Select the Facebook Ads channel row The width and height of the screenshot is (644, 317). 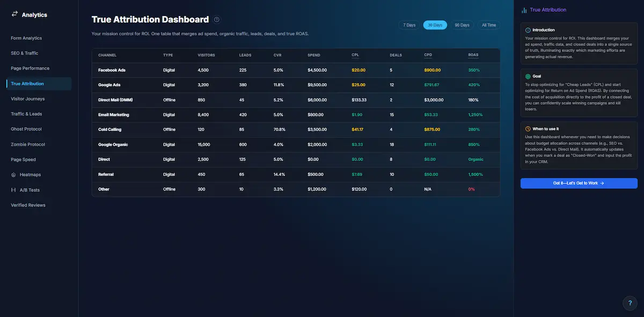pos(296,70)
